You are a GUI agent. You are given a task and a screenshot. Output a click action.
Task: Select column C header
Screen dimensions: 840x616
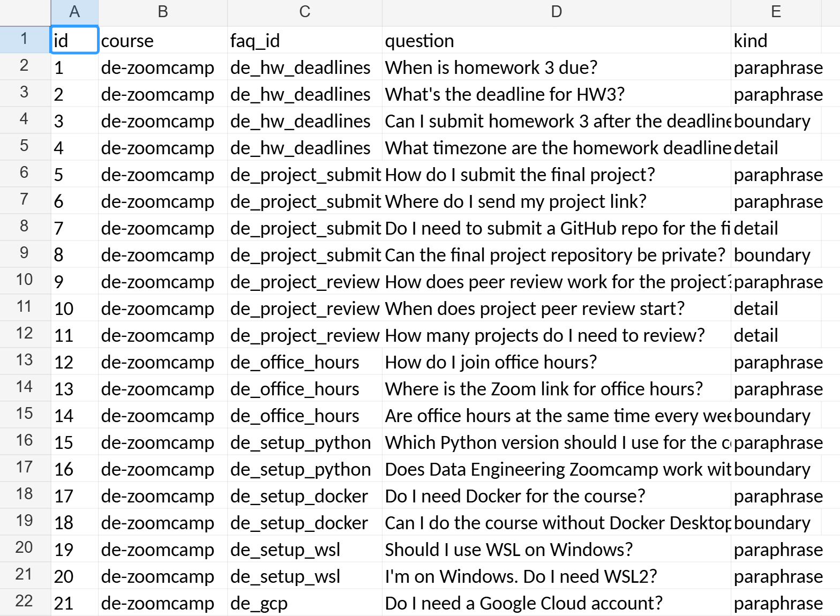point(305,12)
